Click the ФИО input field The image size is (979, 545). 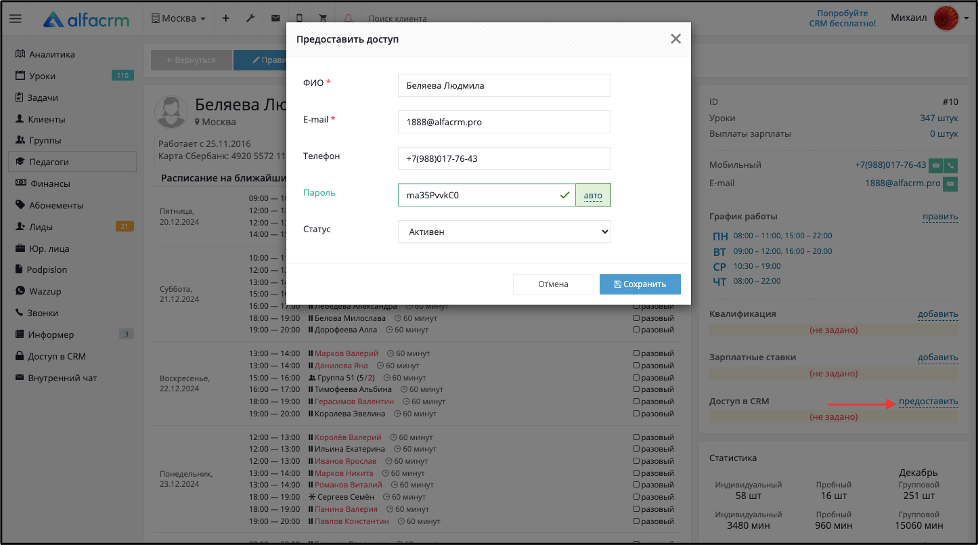(x=504, y=86)
